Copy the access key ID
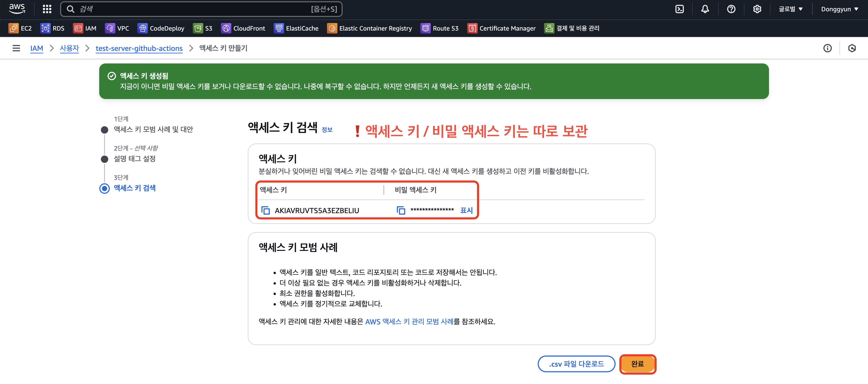Screen dimensions: 868x384 [266, 210]
